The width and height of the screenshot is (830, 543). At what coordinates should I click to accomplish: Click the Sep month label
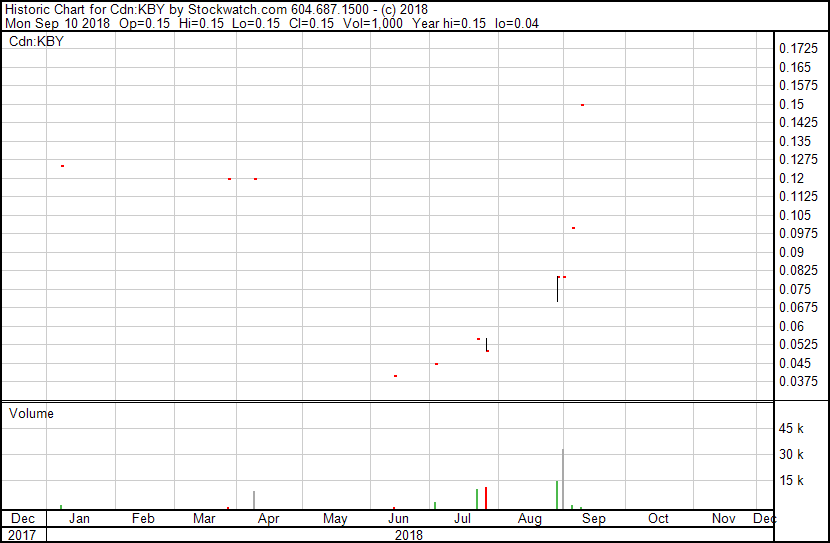click(x=594, y=519)
